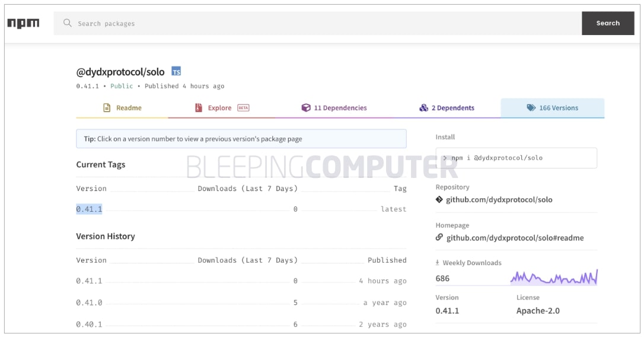Click the homepage chain link icon
This screenshot has width=644, height=337.
click(439, 237)
